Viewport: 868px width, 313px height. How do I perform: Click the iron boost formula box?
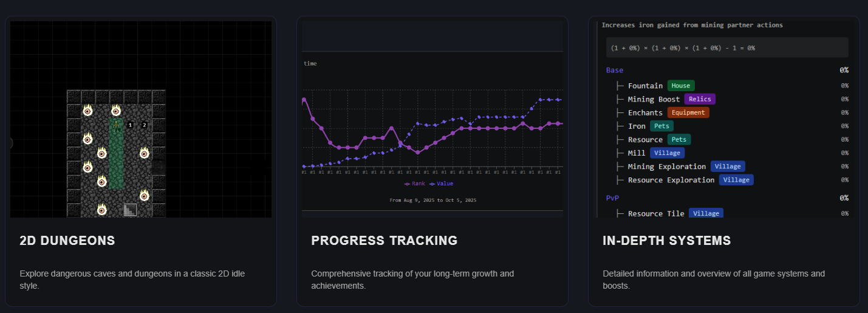727,47
